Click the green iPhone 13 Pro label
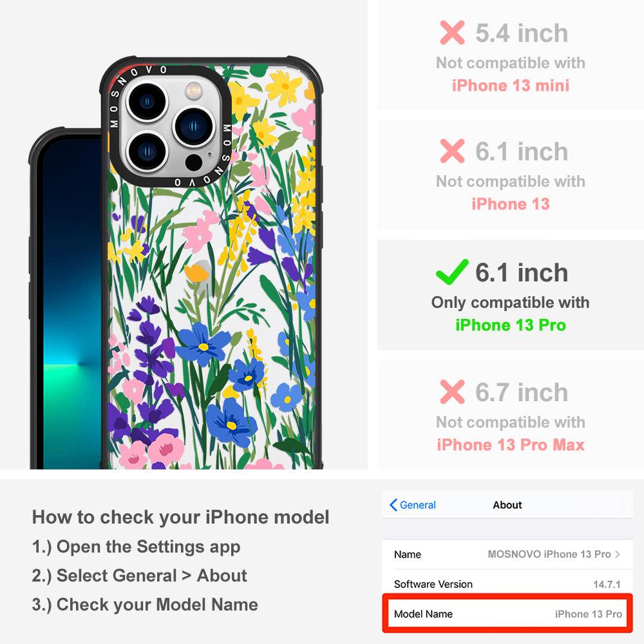The width and height of the screenshot is (644, 644). click(x=511, y=325)
